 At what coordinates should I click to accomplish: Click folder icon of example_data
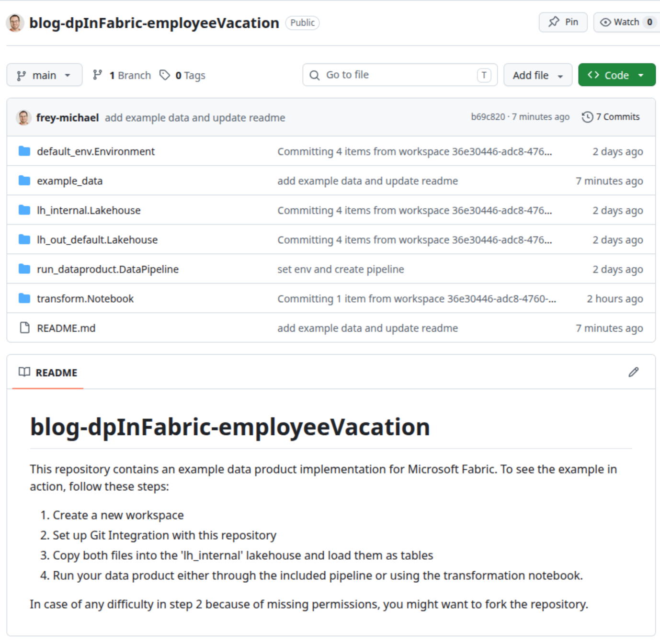pos(24,181)
